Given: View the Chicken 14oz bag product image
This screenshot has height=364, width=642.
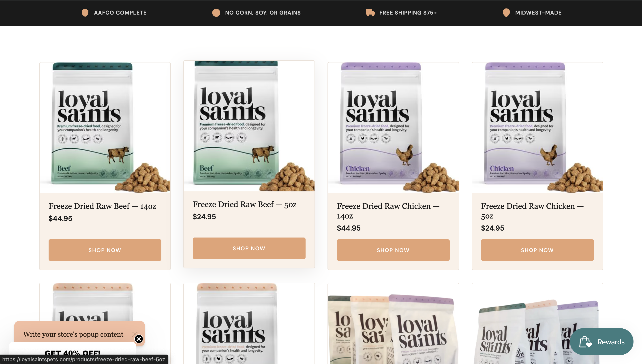Looking at the screenshot, I should (x=393, y=128).
